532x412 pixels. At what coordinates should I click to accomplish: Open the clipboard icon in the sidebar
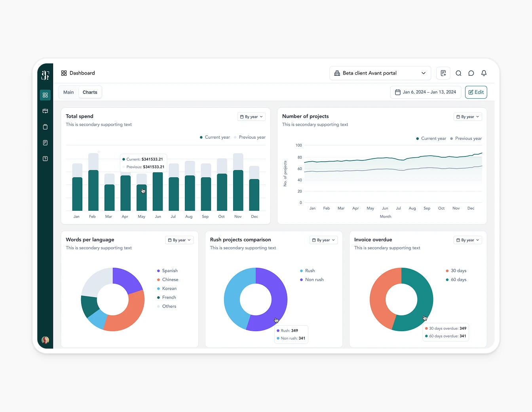tap(45, 127)
